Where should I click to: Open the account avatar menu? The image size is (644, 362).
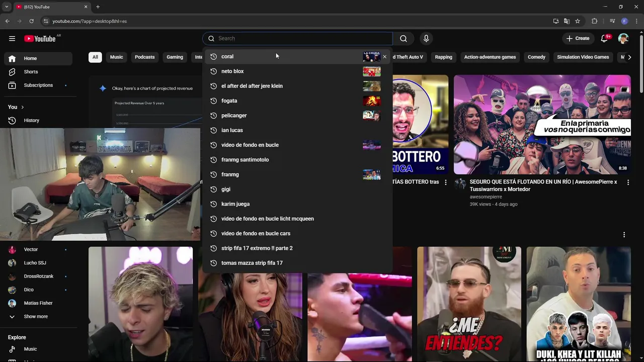coord(623,39)
